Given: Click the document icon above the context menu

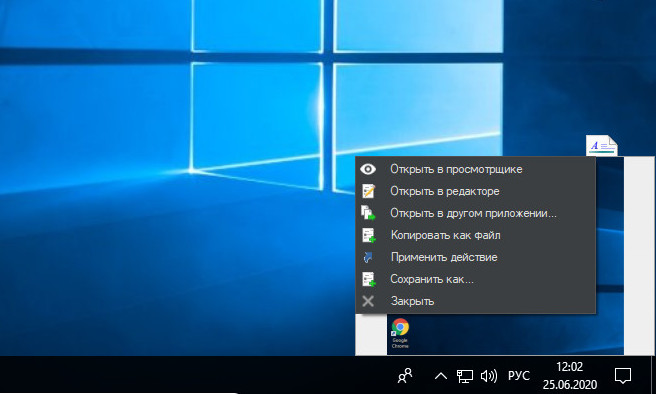Looking at the screenshot, I should coord(602,146).
